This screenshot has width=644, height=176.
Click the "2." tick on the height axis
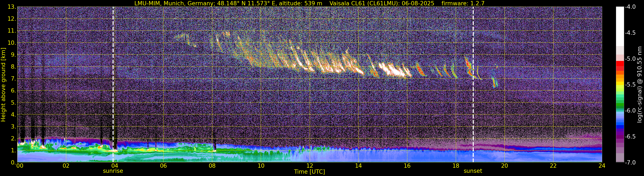click(13, 139)
